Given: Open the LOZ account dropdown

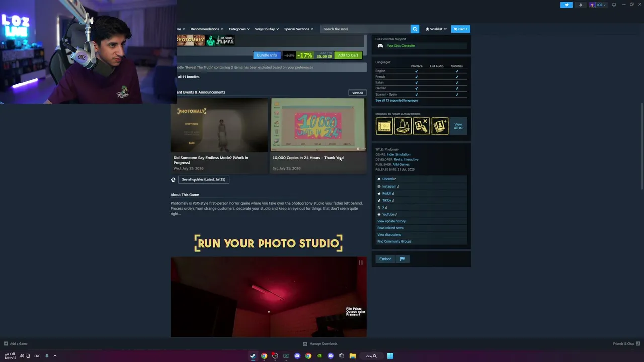Looking at the screenshot, I should [x=601, y=5].
